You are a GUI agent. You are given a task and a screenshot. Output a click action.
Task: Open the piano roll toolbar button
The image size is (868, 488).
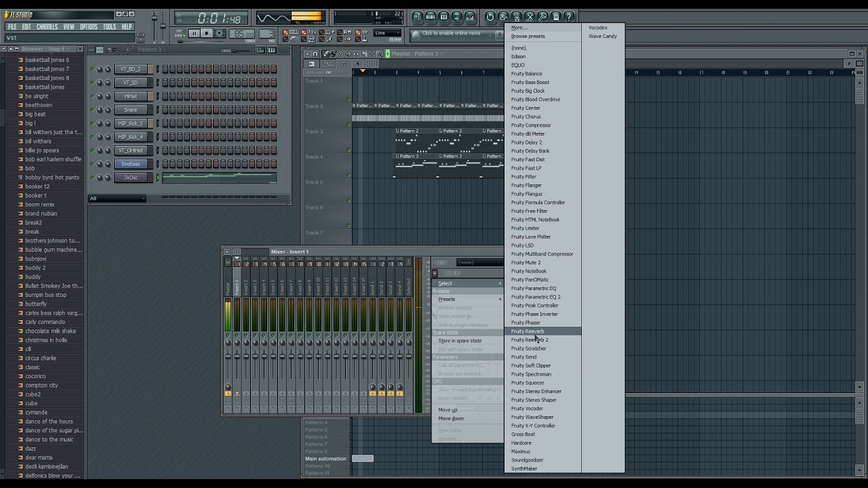pyautogui.click(x=443, y=16)
